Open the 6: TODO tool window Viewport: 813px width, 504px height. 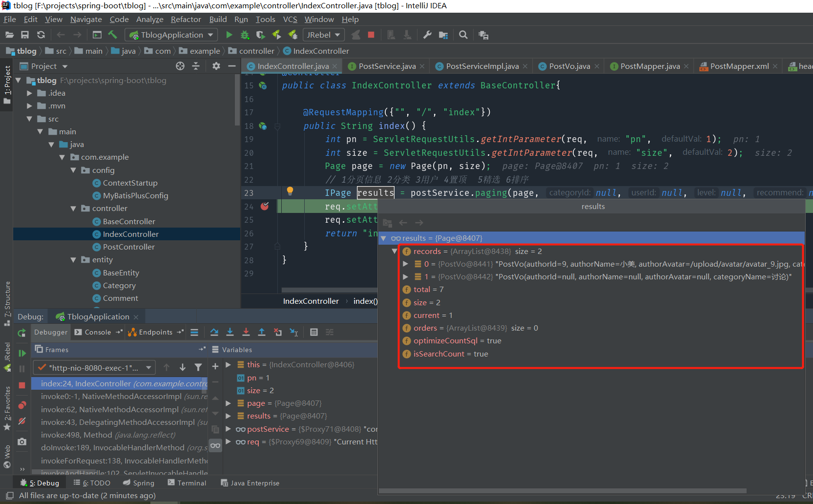(x=92, y=483)
